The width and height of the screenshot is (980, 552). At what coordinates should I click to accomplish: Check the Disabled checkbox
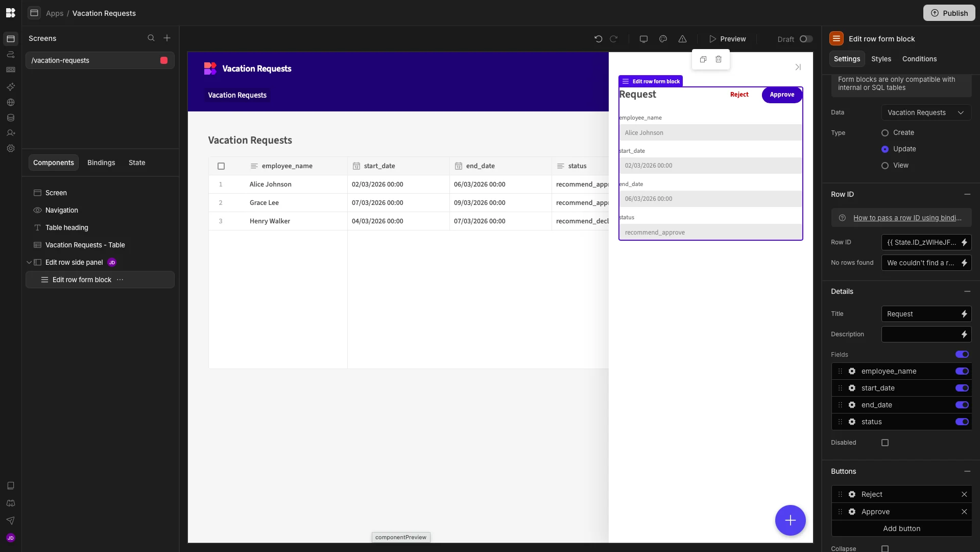pos(885,443)
